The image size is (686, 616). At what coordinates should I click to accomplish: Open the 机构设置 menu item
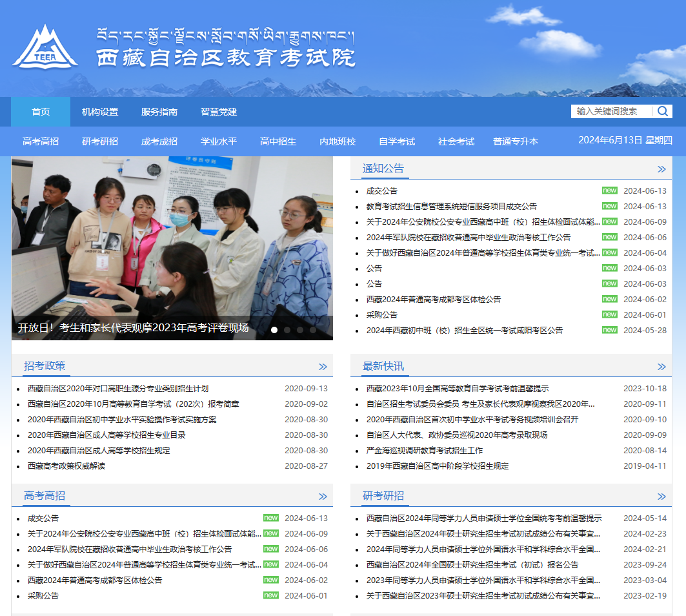[x=100, y=112]
